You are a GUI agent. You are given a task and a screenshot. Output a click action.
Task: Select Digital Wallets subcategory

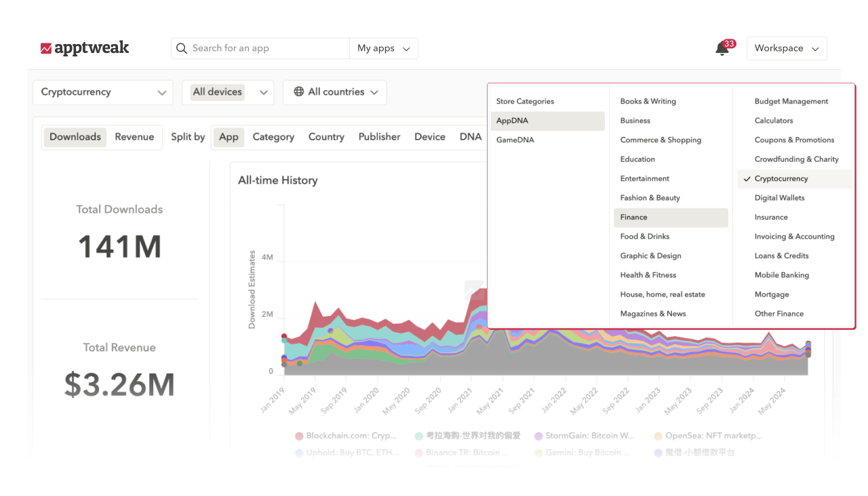click(x=794, y=198)
